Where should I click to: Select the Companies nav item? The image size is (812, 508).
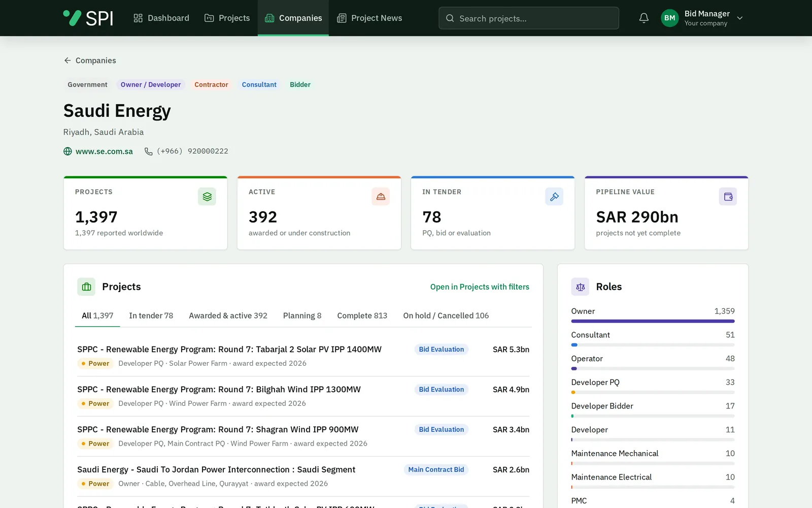pyautogui.click(x=293, y=18)
